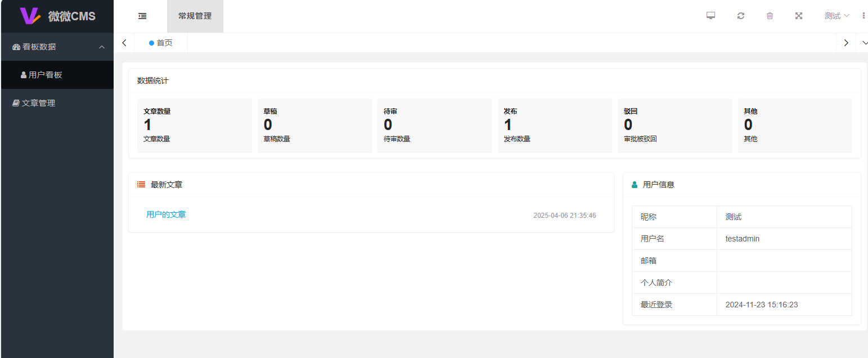Click the 文章数量 statistics card

point(194,126)
